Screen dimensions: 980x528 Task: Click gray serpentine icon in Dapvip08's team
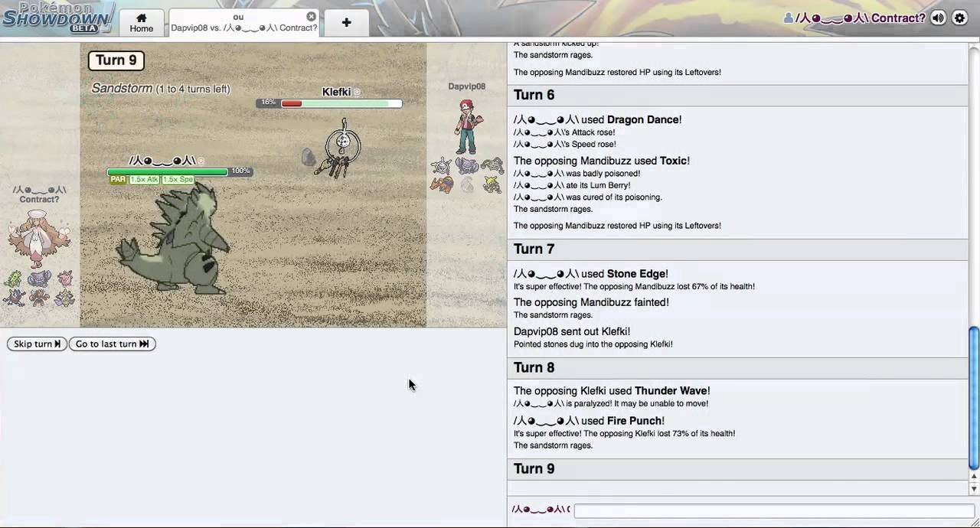click(x=492, y=165)
